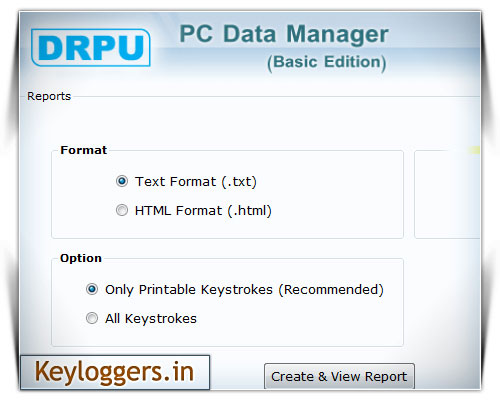
Task: Click the Option group label
Action: 81,258
